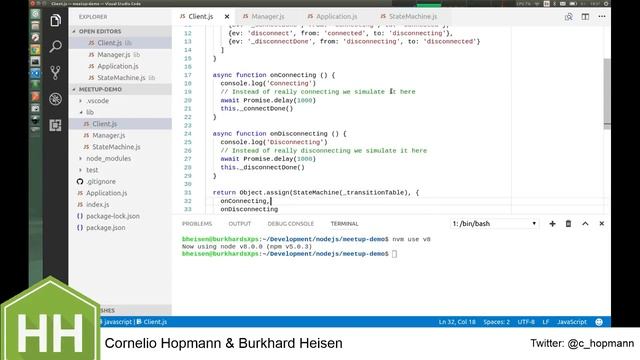Change end of line via LF
640x360 pixels.
pos(546,322)
